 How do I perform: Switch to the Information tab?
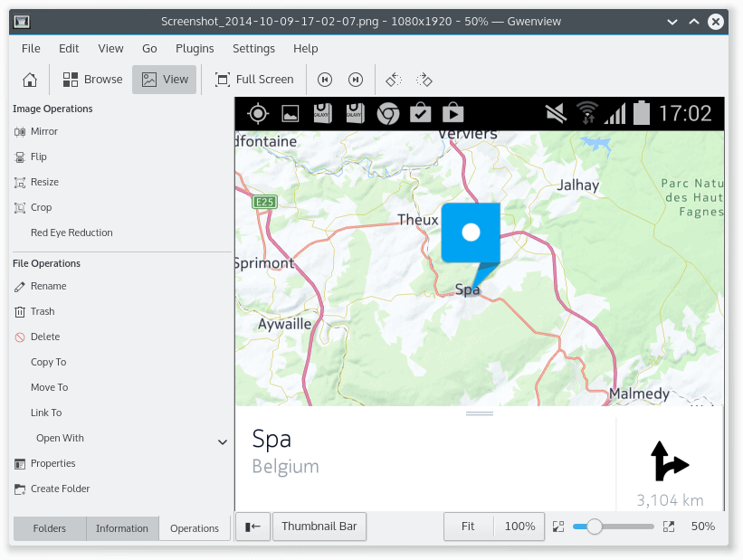point(122,528)
